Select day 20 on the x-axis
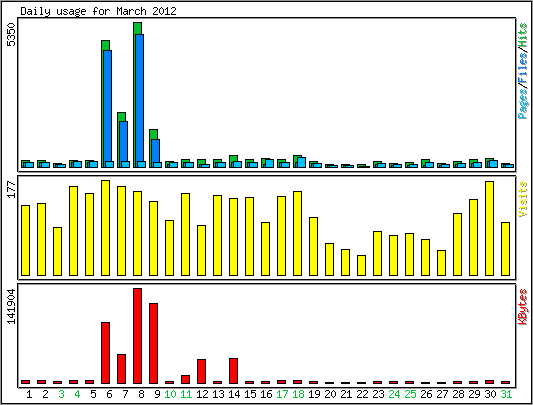The height and width of the screenshot is (405, 533). point(330,394)
